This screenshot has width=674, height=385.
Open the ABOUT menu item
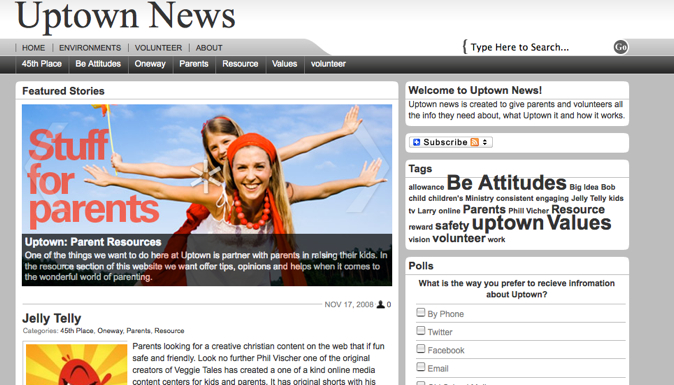click(209, 48)
